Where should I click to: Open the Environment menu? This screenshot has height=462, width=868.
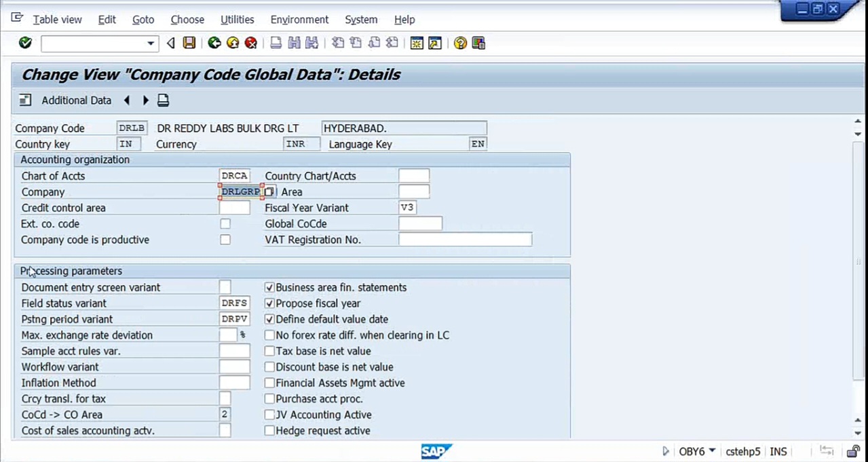pos(299,20)
